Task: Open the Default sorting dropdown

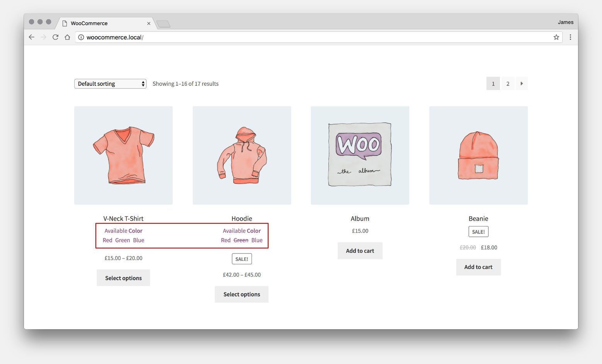Action: click(x=110, y=83)
